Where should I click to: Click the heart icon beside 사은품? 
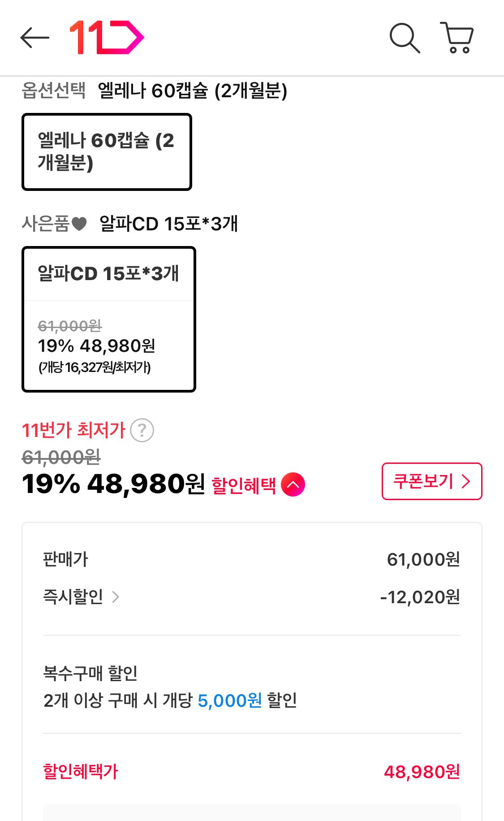(x=79, y=224)
